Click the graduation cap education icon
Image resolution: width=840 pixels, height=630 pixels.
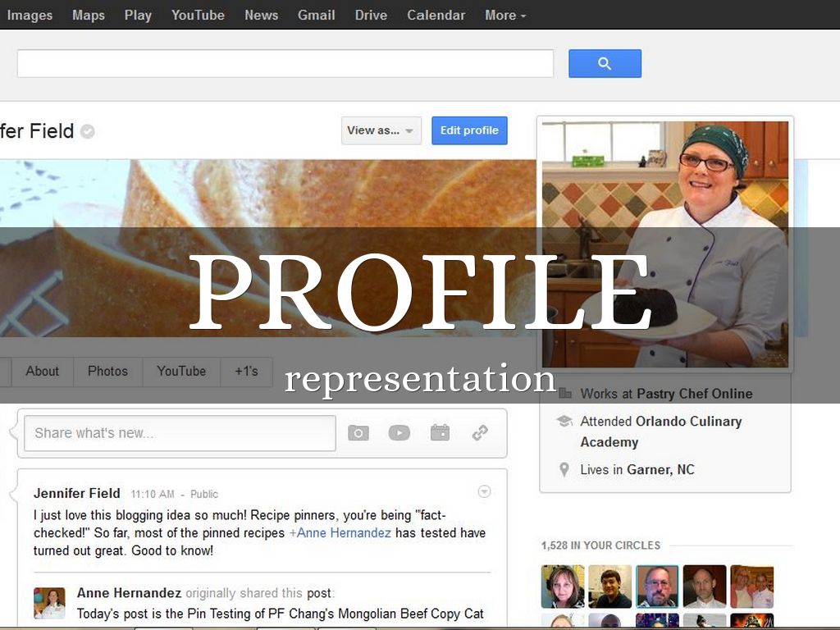[564, 421]
